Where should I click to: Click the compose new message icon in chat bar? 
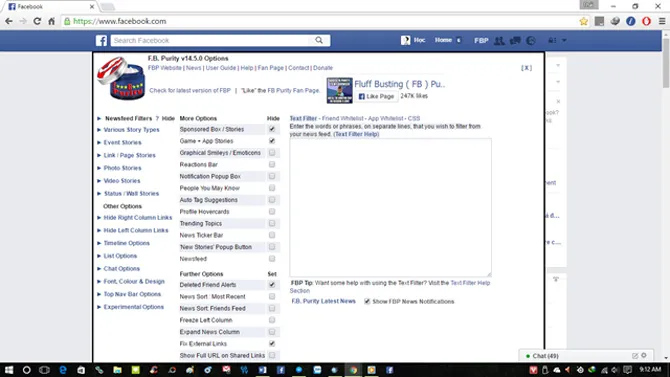(x=635, y=356)
